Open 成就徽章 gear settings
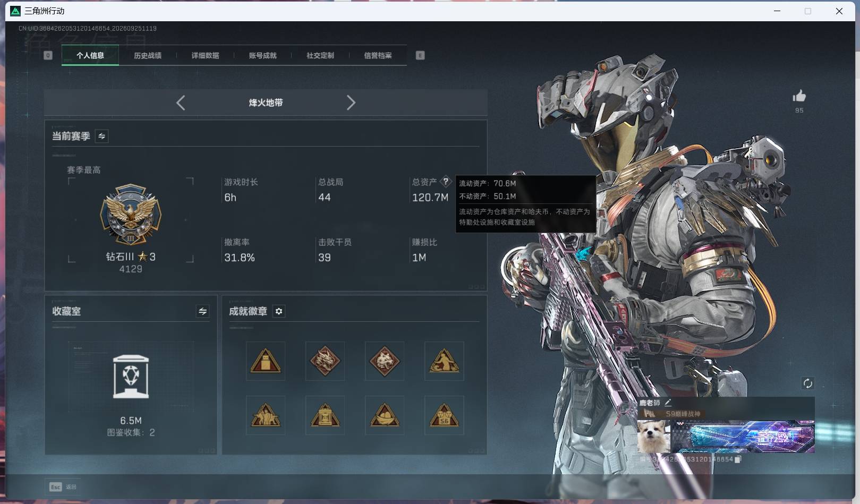 279,311
